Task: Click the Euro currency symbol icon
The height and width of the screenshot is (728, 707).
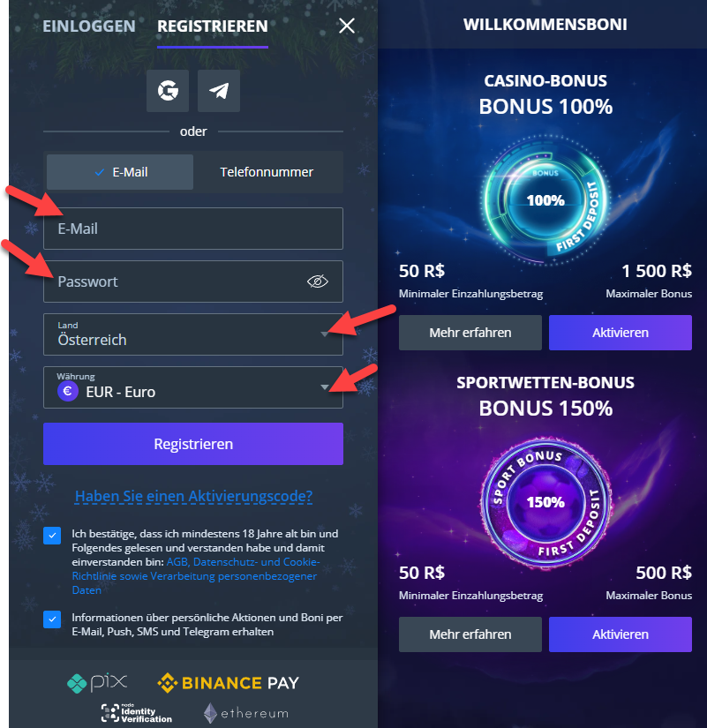Action: click(x=68, y=391)
